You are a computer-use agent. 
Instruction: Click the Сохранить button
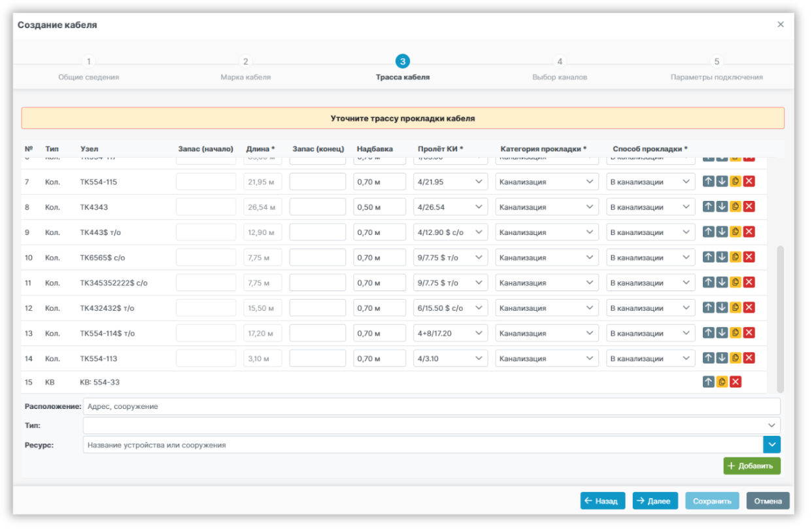click(712, 501)
